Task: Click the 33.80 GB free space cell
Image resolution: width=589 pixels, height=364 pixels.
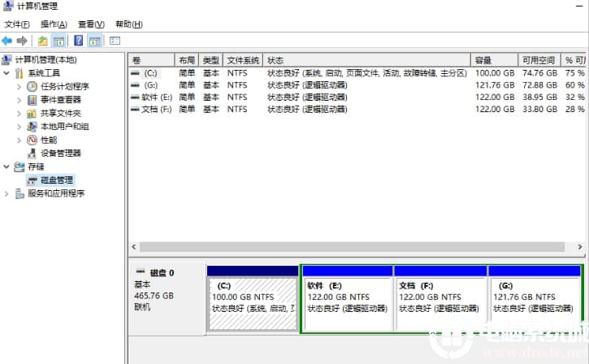Action: click(x=539, y=110)
